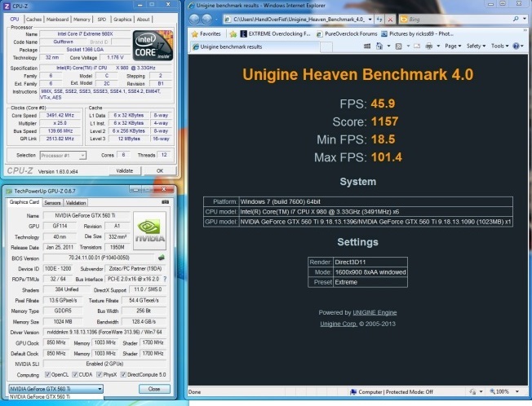Image resolution: width=532 pixels, height=406 pixels.
Task: Click the address bar in Internet Explorer
Action: (x=295, y=20)
